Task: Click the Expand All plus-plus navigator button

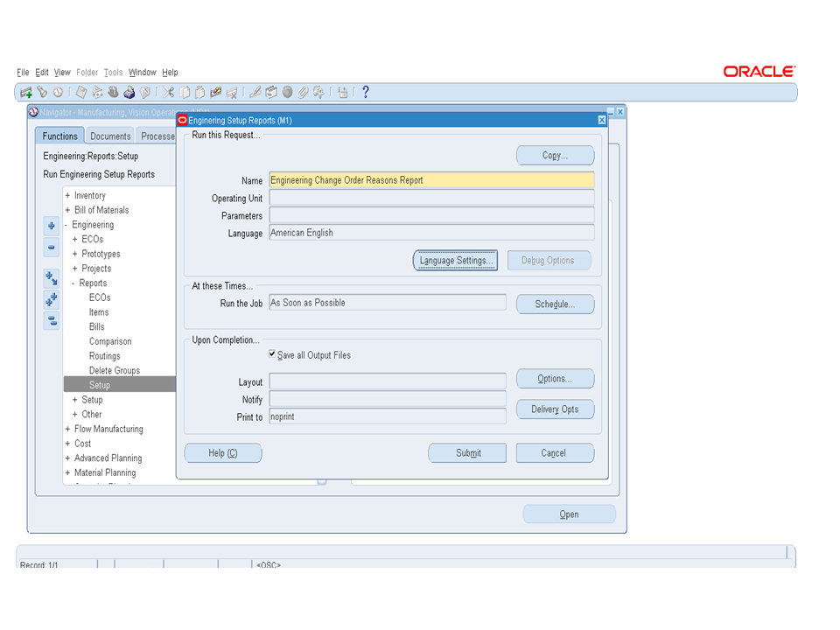Action: [52, 299]
